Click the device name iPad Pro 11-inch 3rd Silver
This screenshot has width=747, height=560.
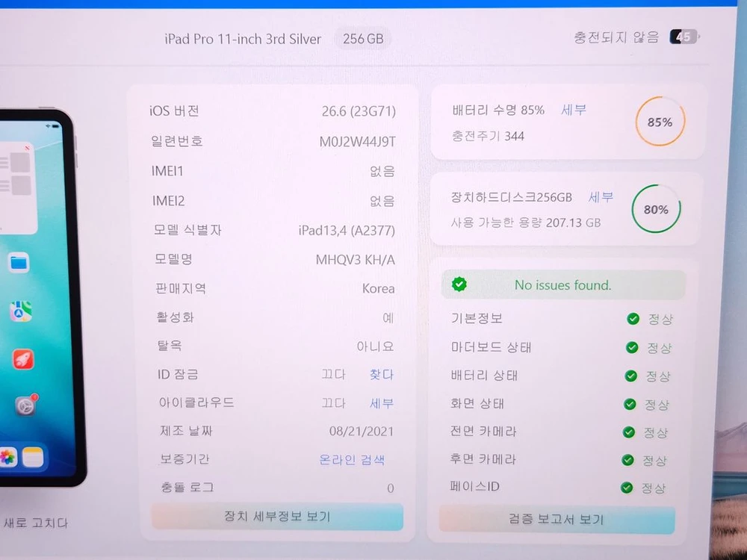243,39
